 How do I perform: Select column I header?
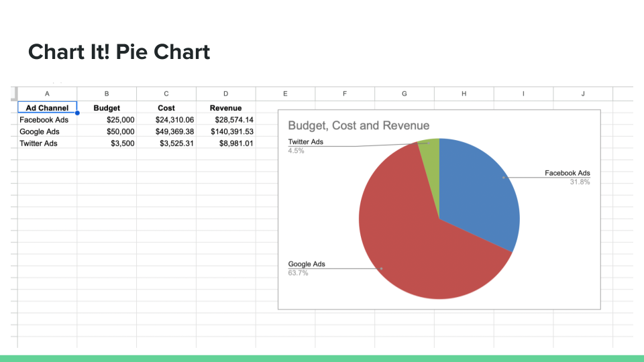point(524,94)
